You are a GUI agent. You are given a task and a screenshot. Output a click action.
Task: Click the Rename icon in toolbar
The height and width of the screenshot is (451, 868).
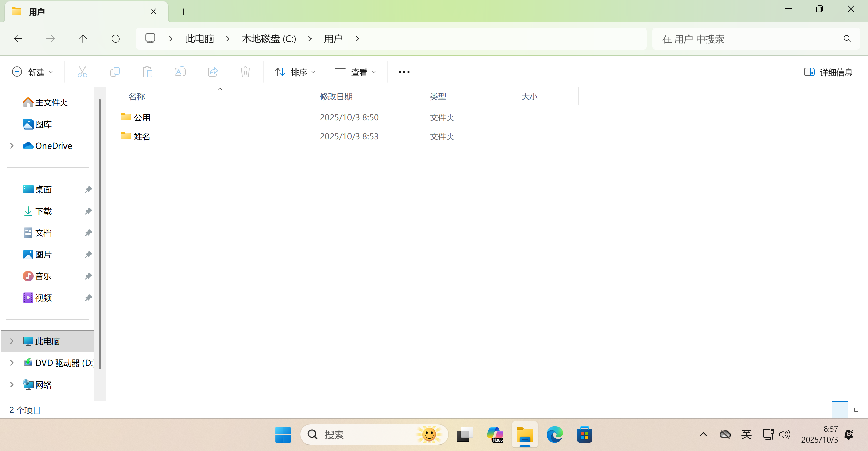pos(180,72)
